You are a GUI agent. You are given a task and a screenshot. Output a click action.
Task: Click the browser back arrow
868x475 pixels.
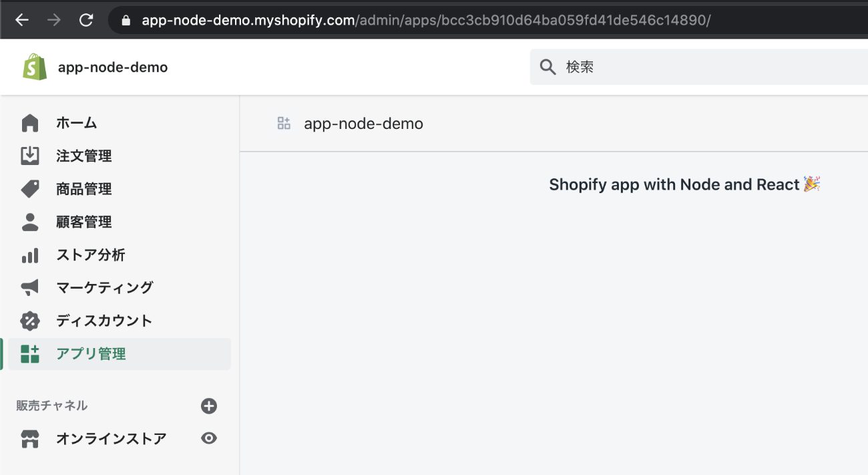click(22, 20)
